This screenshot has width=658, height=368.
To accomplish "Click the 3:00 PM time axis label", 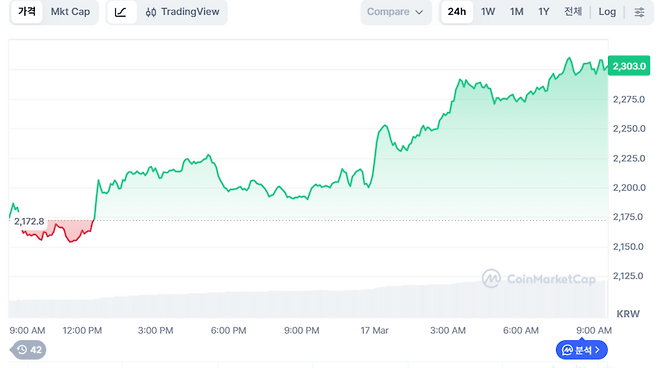I will [x=156, y=331].
